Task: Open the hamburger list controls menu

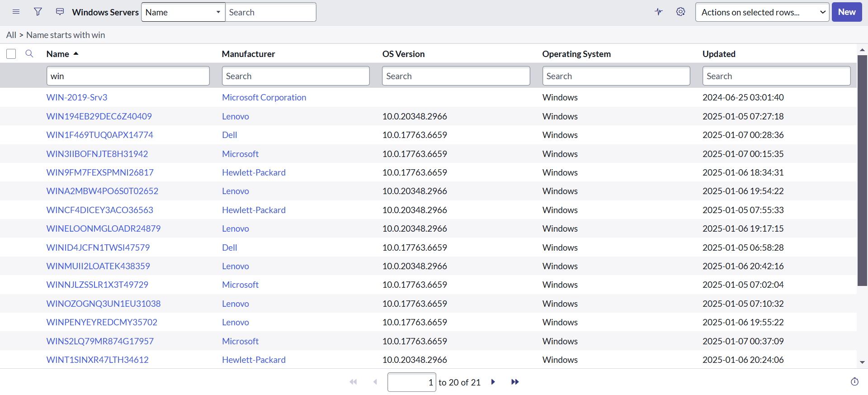Action: [x=16, y=12]
